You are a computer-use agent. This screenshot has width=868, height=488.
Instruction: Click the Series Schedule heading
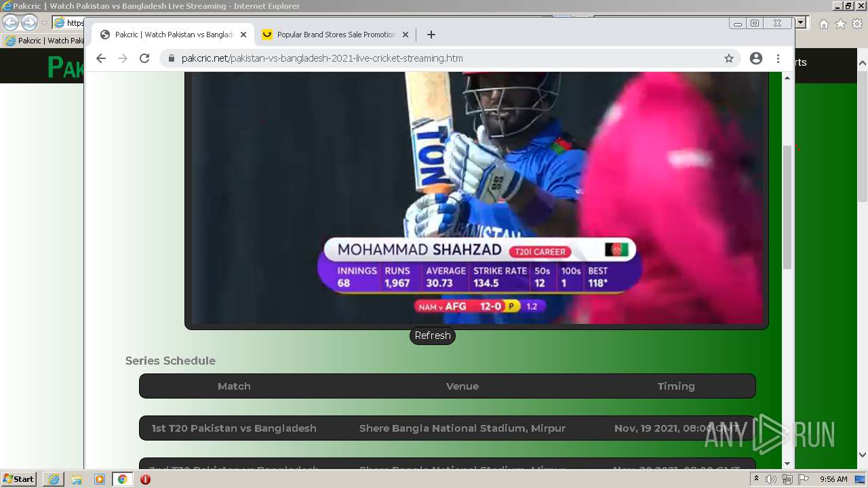[170, 361]
